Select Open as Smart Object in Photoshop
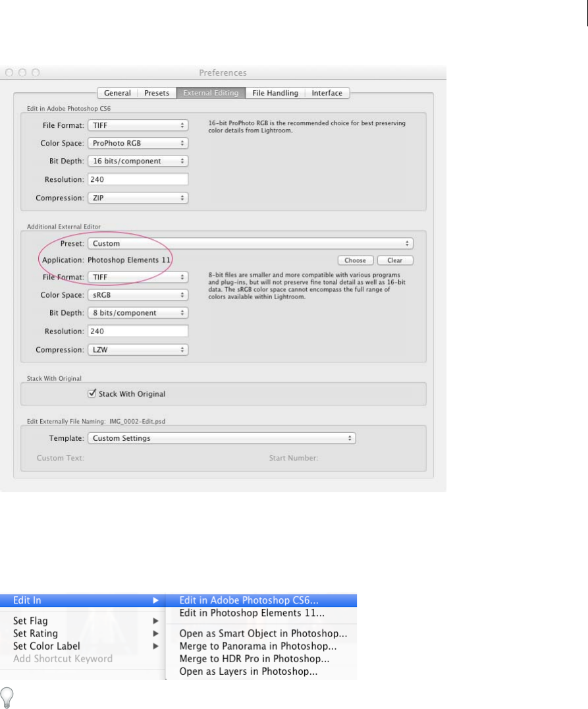Viewport: 588px width, 709px height. (261, 633)
